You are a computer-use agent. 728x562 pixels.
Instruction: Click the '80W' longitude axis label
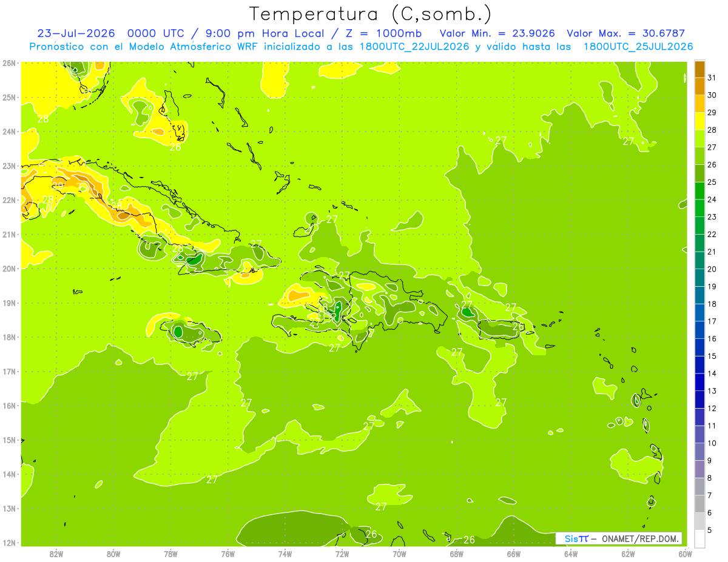[113, 554]
